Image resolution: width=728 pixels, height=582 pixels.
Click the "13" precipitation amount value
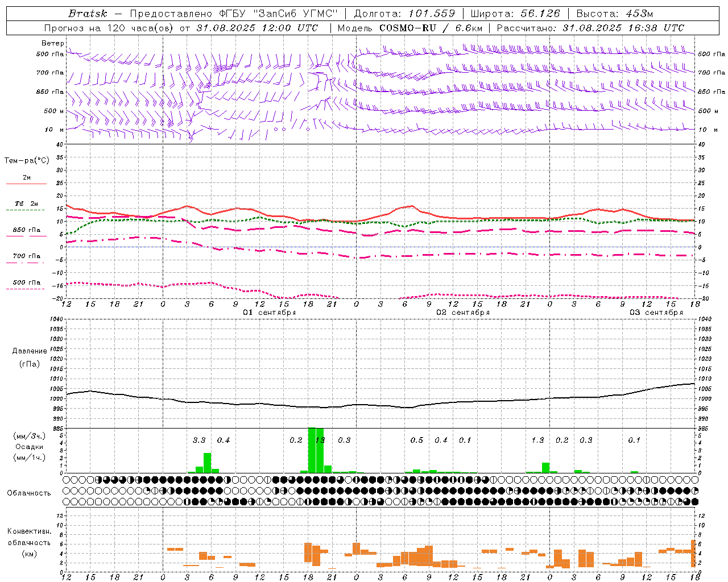(320, 440)
